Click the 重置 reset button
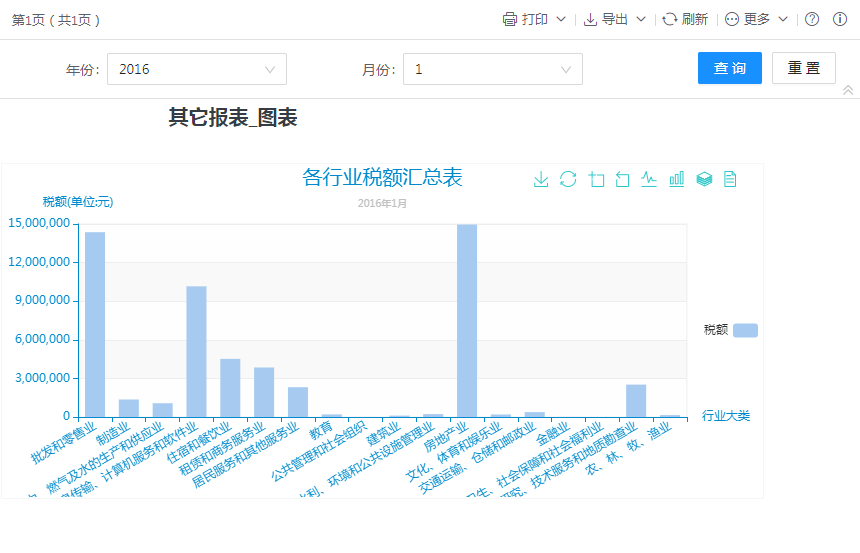Image resolution: width=860 pixels, height=553 pixels. pyautogui.click(x=804, y=68)
